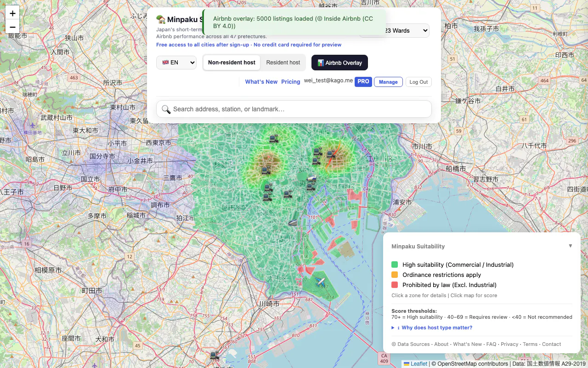Click 'Click a zone for details' hint text
Viewport: 588px width, 368px height.
coord(419,295)
